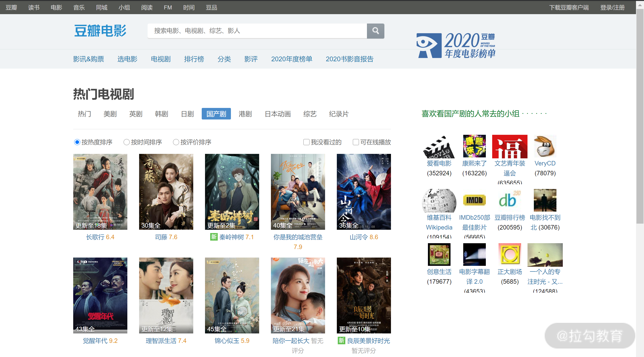The image size is (644, 357).
Task: Switch to the 美剧 tab
Action: pyautogui.click(x=110, y=114)
